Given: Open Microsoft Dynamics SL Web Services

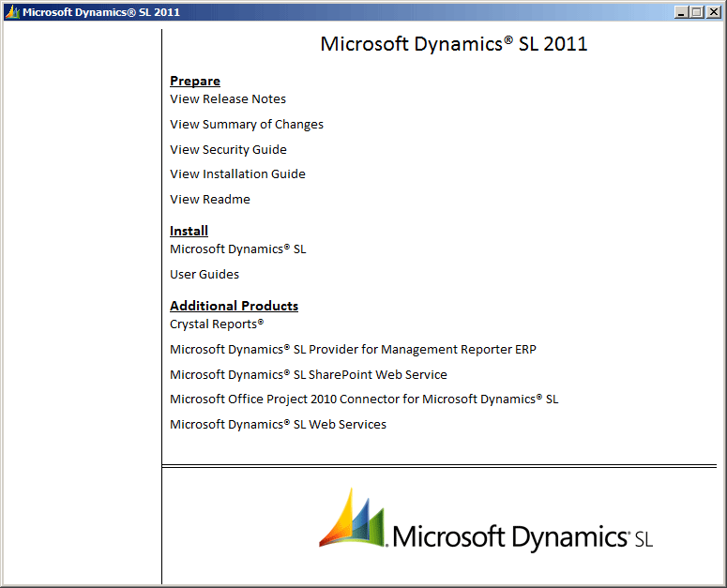Looking at the screenshot, I should (278, 425).
